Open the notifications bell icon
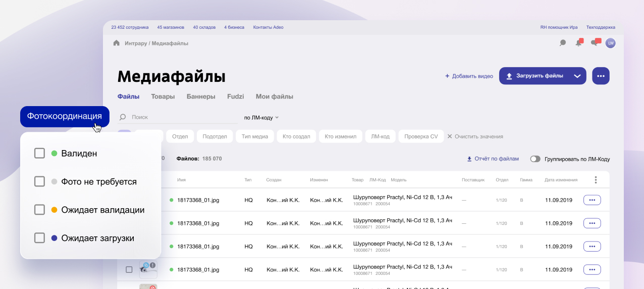Screen dimensions: 644x289 coord(579,42)
